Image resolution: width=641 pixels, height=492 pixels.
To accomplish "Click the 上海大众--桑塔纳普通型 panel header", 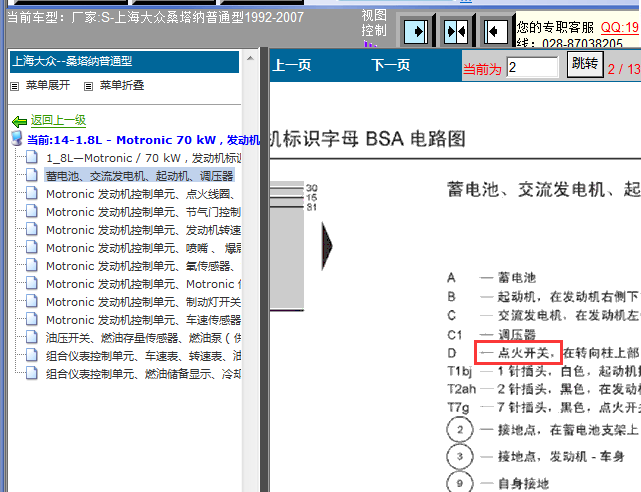I will point(124,61).
